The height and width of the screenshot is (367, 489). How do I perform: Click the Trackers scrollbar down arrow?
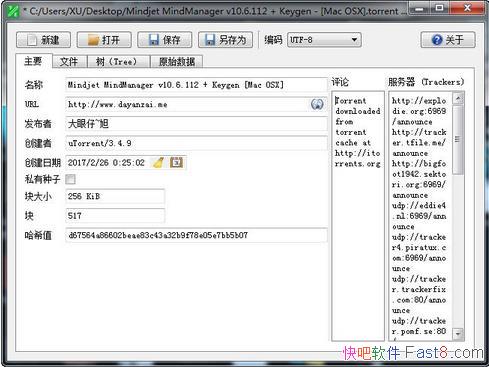click(458, 334)
